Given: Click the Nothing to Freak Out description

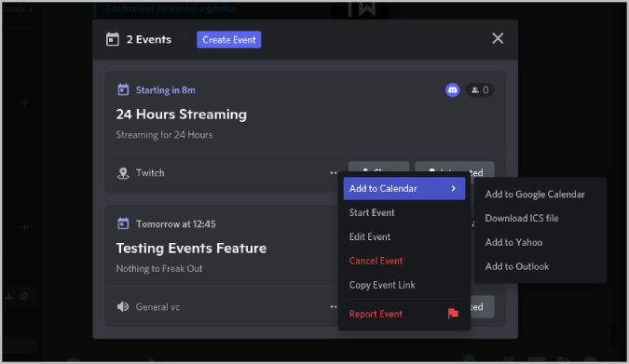Looking at the screenshot, I should point(159,269).
